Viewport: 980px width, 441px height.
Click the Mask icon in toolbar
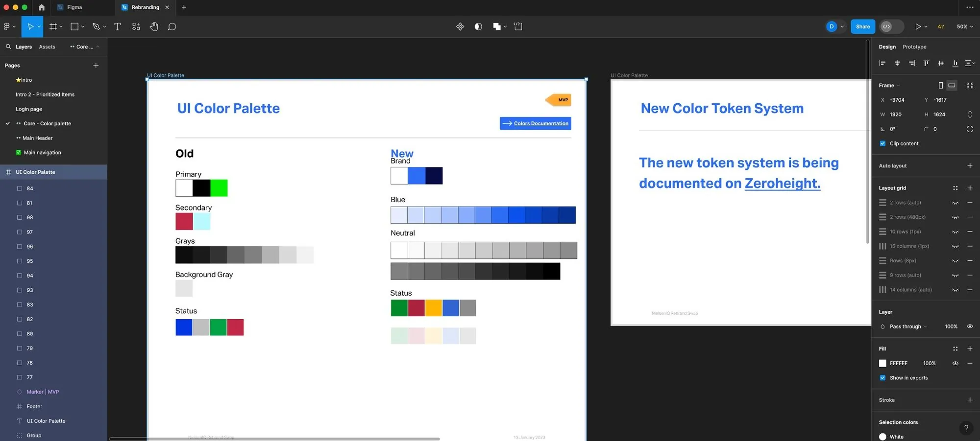click(x=478, y=26)
